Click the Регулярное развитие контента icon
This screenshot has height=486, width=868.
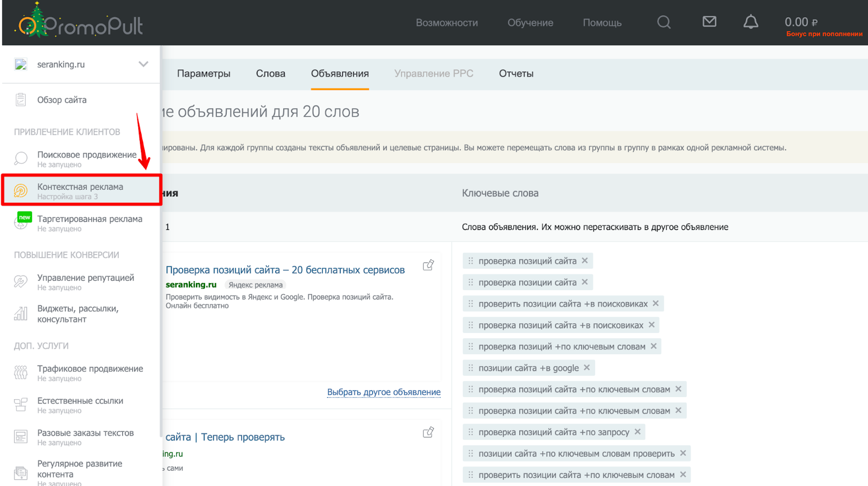[x=21, y=473]
